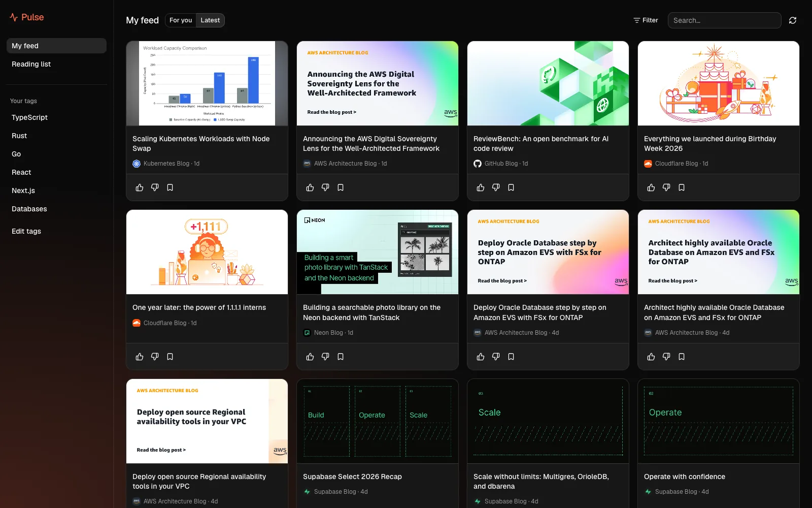Downvote the searchable photo library post
812x508 pixels.
pyautogui.click(x=325, y=357)
